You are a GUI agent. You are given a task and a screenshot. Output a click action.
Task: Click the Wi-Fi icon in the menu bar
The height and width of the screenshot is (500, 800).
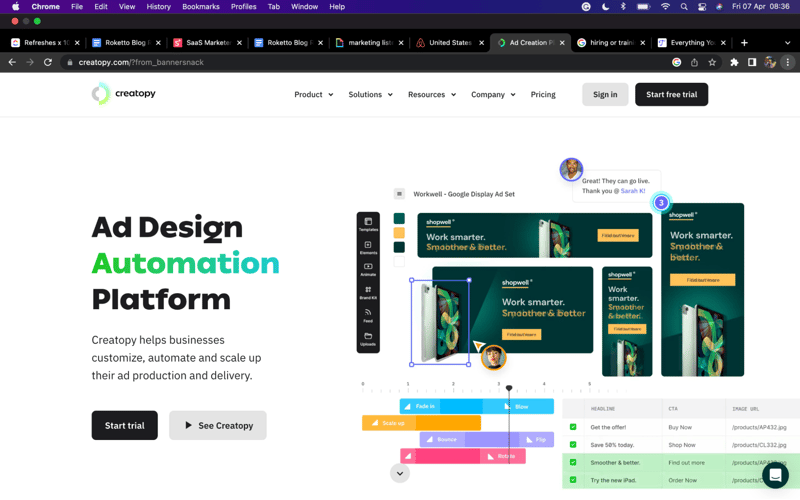[x=665, y=7]
